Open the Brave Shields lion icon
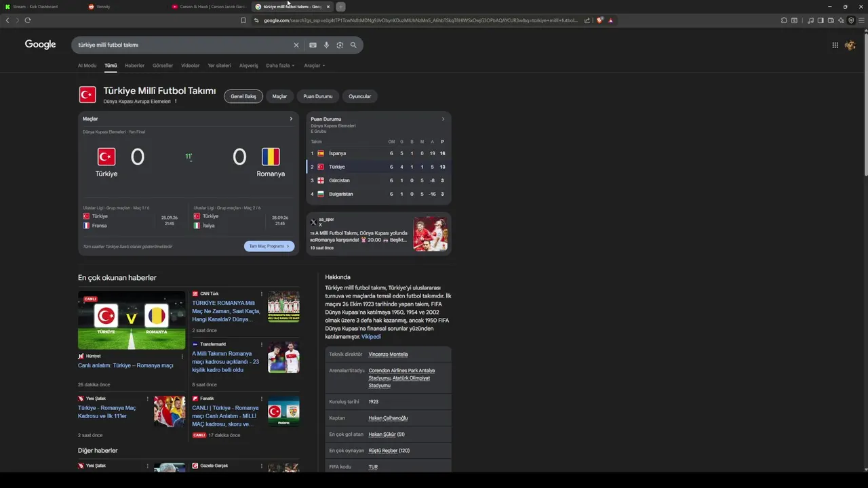 click(599, 20)
